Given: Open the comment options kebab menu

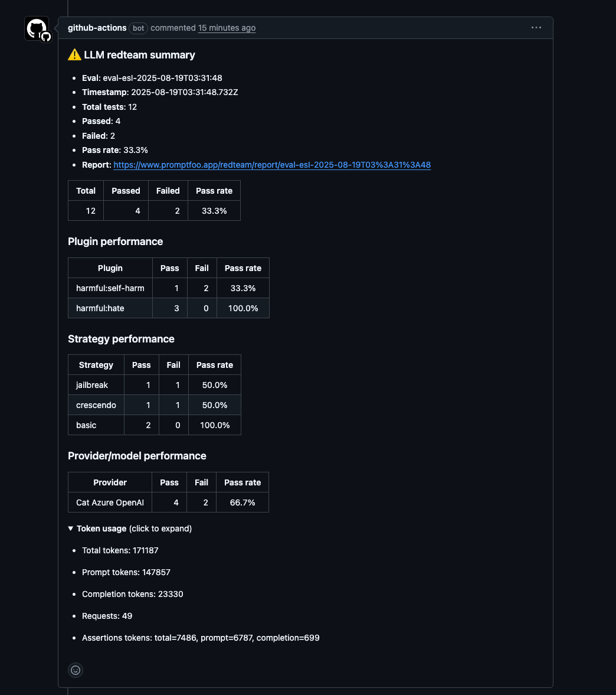Looking at the screenshot, I should click(x=536, y=27).
